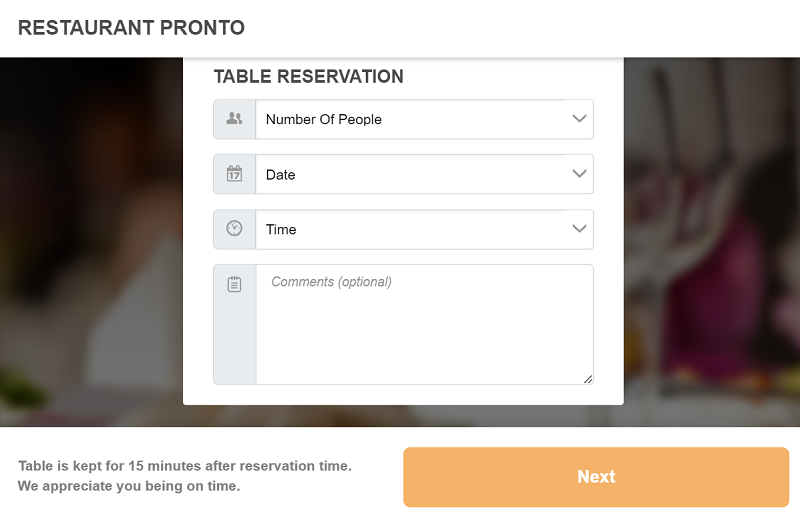Click the blurred background right of the form

click(x=712, y=240)
